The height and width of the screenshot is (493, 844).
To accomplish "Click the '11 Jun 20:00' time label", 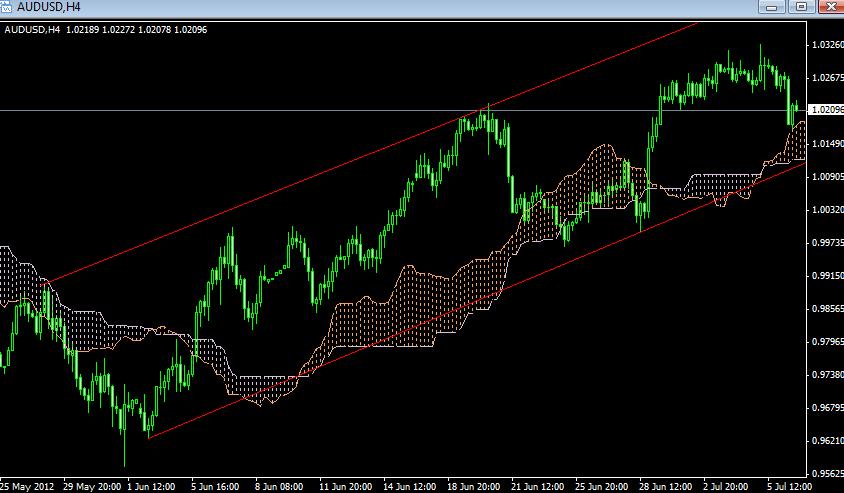I will coord(345,487).
